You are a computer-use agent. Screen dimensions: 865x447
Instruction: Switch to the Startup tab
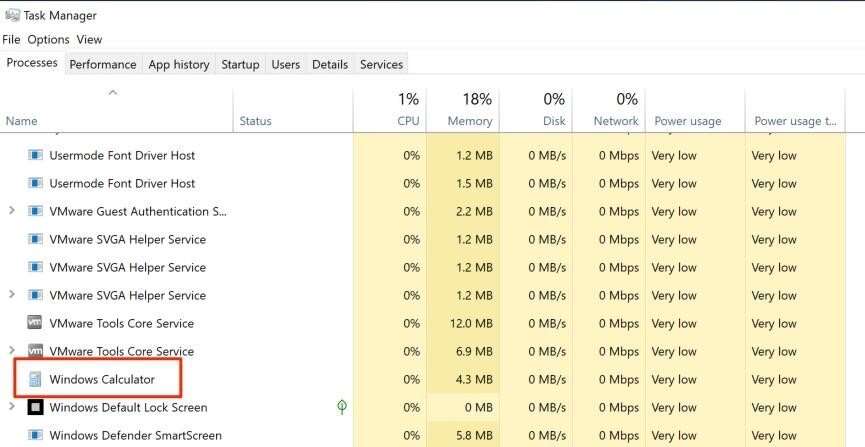[240, 64]
